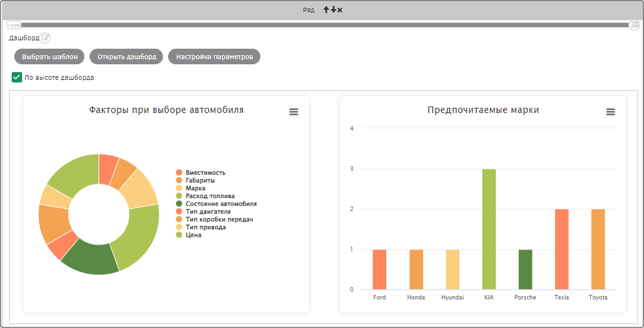
Task: Toggle Расход топлива legend item
Action: (205, 196)
